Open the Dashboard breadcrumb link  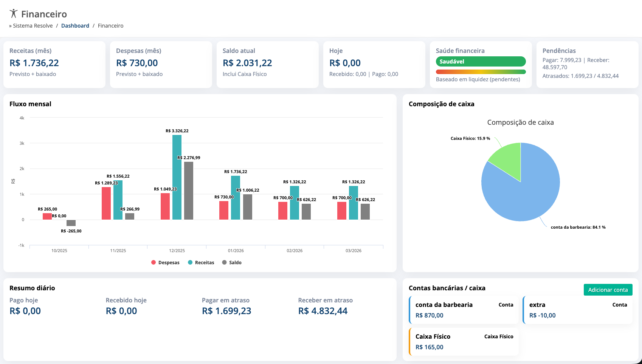point(75,25)
